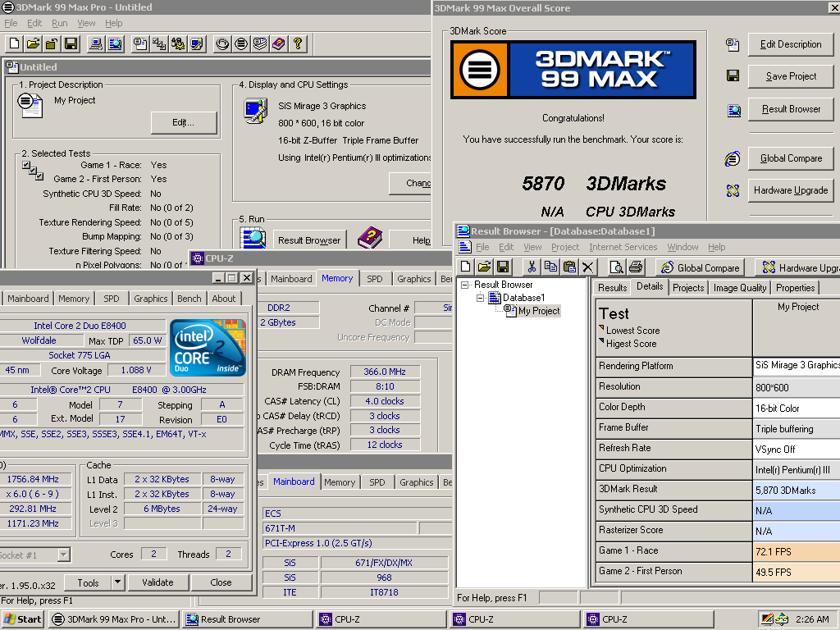This screenshot has width=840, height=630.
Task: Click Close project folder icon in 3DMark toolbar
Action: coord(52,43)
